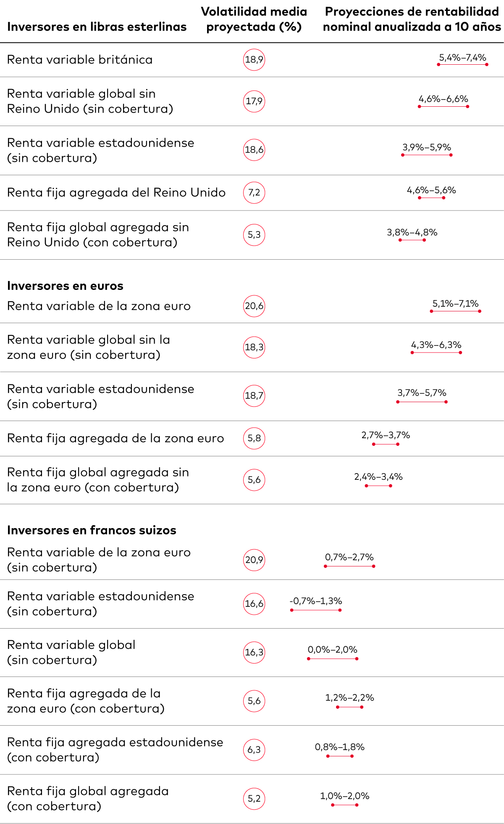This screenshot has height=824, width=504.
Task: Click the 6,3 volatility circle
Action: coord(254,750)
